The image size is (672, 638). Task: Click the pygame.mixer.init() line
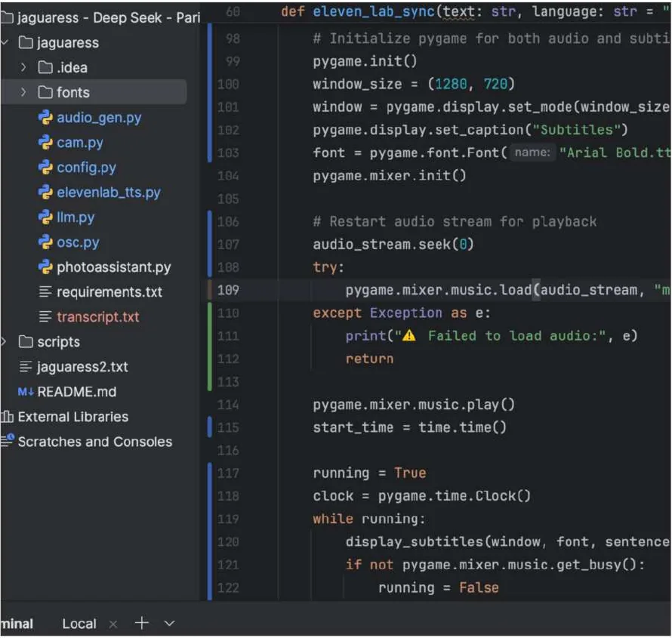click(x=389, y=176)
